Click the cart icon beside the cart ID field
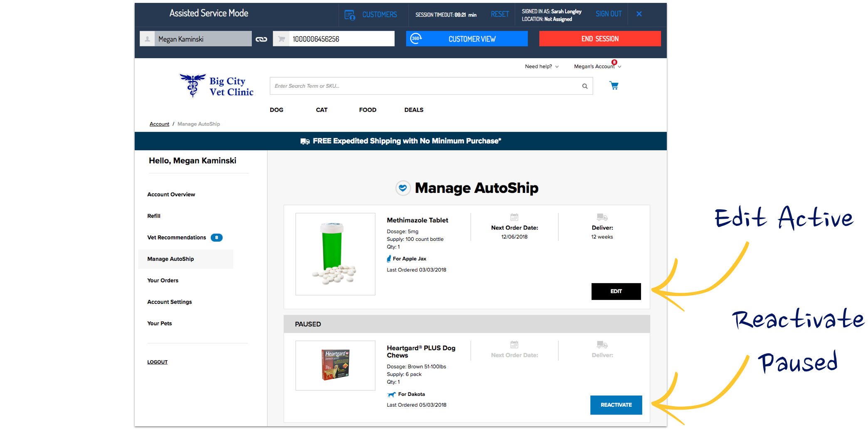This screenshot has height=430, width=868. pyautogui.click(x=281, y=39)
